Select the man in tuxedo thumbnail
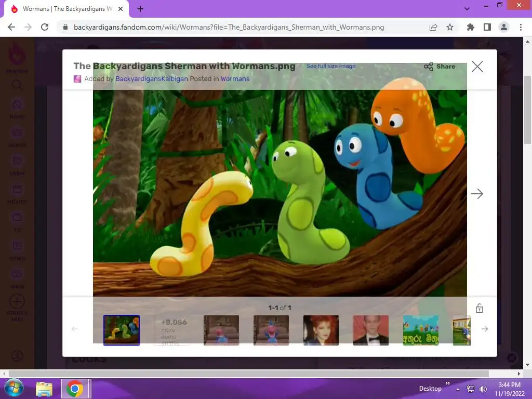 (370, 330)
